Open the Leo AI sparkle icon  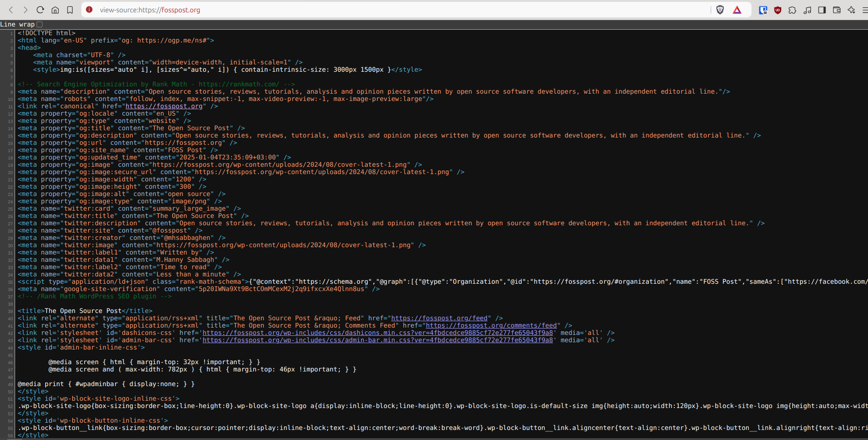click(x=851, y=10)
